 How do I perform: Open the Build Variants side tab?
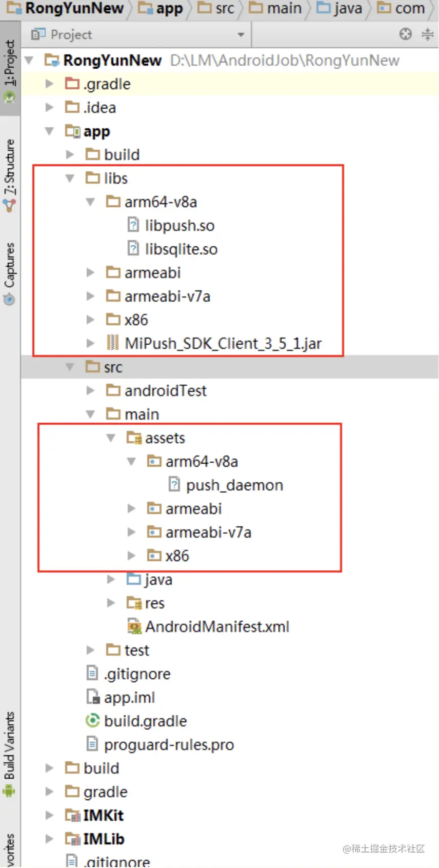(10, 754)
